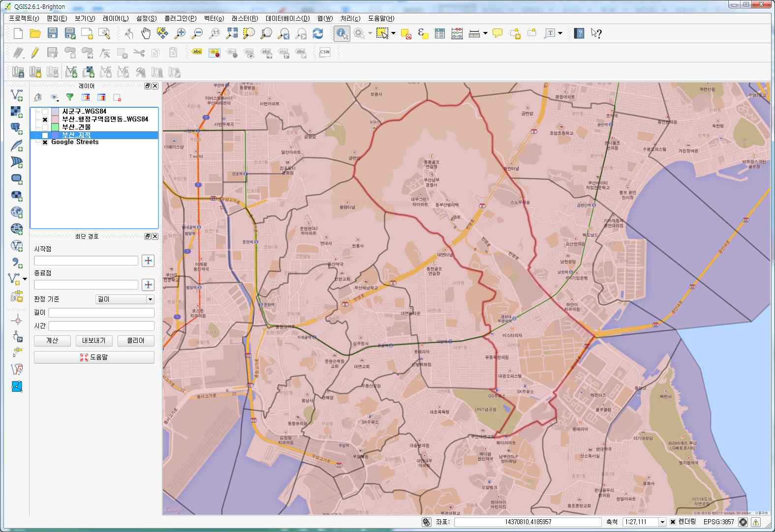
Task: Open the 프로젝트 menu
Action: (24, 18)
